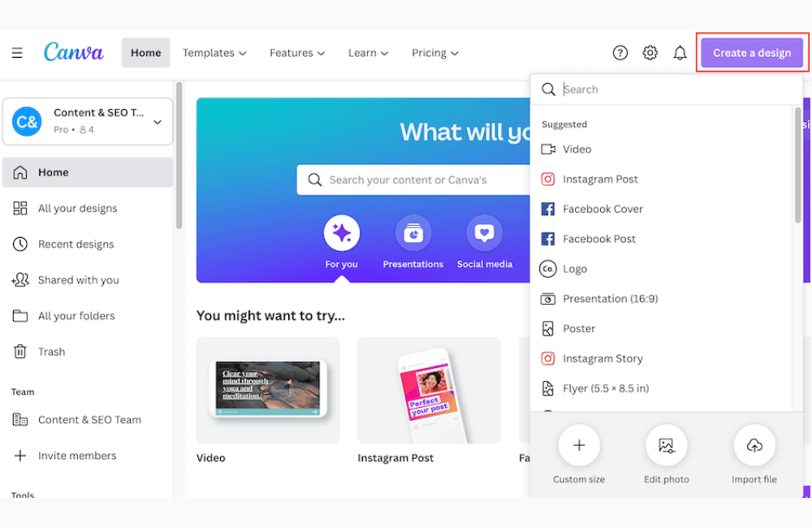This screenshot has height=528, width=812.
Task: Go to the Home tab in navbar
Action: point(146,53)
